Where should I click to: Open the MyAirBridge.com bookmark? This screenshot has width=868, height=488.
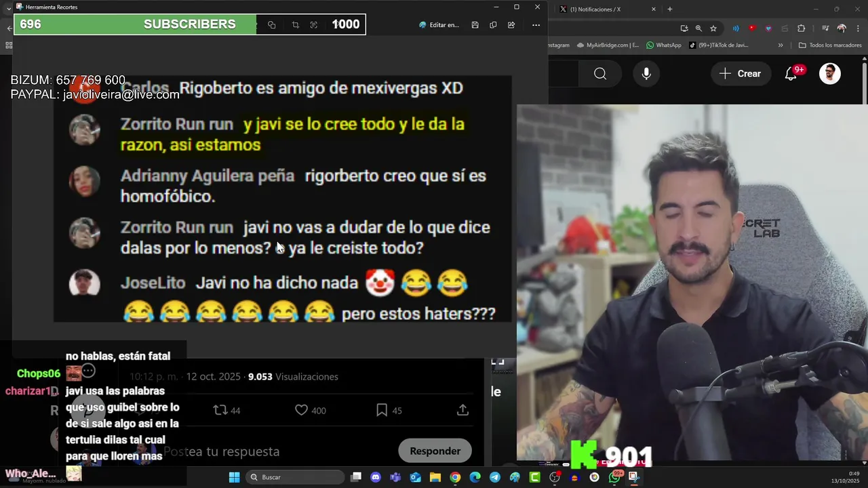tap(608, 45)
